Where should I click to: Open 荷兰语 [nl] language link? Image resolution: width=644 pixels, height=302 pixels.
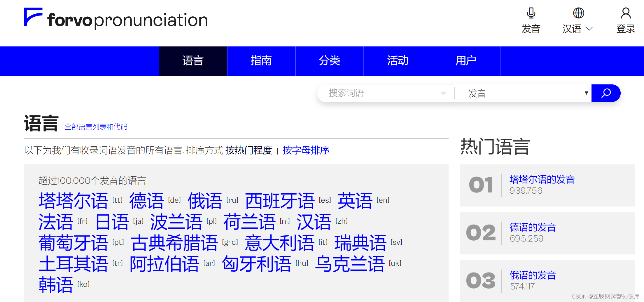250,222
